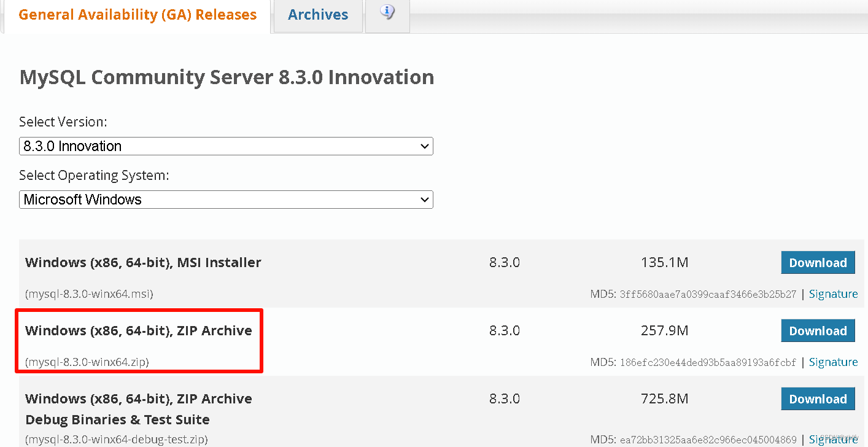Open the Signature link for the MSI Installer

coord(833,293)
